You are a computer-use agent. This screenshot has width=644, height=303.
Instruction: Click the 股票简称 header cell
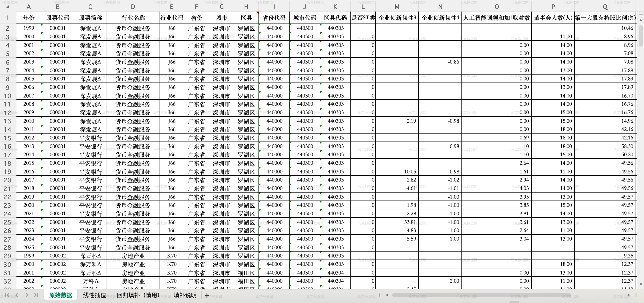[90, 18]
